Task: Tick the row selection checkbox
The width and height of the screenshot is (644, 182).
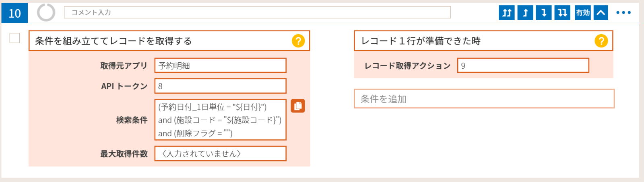Action: [x=14, y=38]
